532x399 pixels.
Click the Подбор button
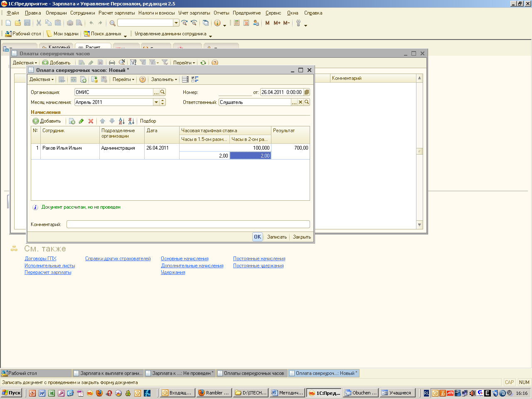pos(148,121)
